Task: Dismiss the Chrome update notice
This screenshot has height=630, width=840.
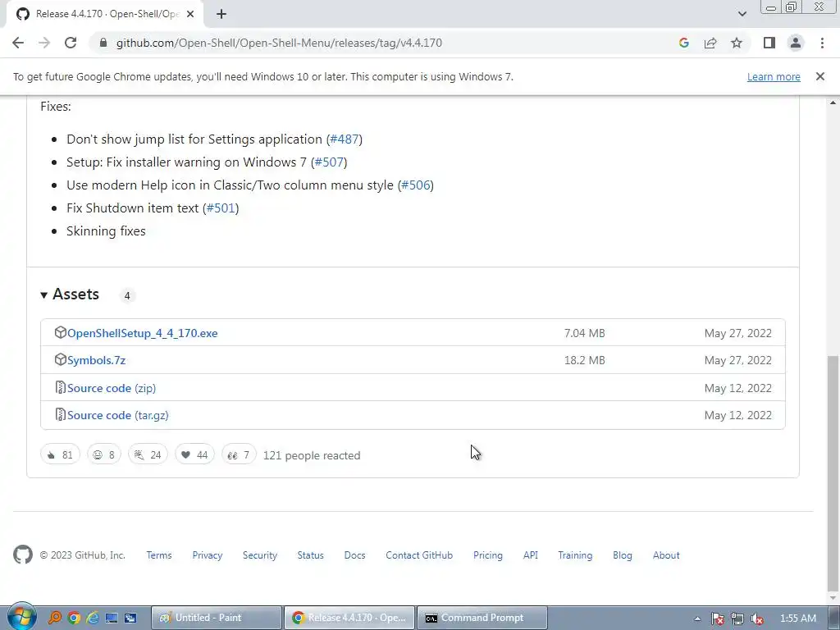Action: 820,76
